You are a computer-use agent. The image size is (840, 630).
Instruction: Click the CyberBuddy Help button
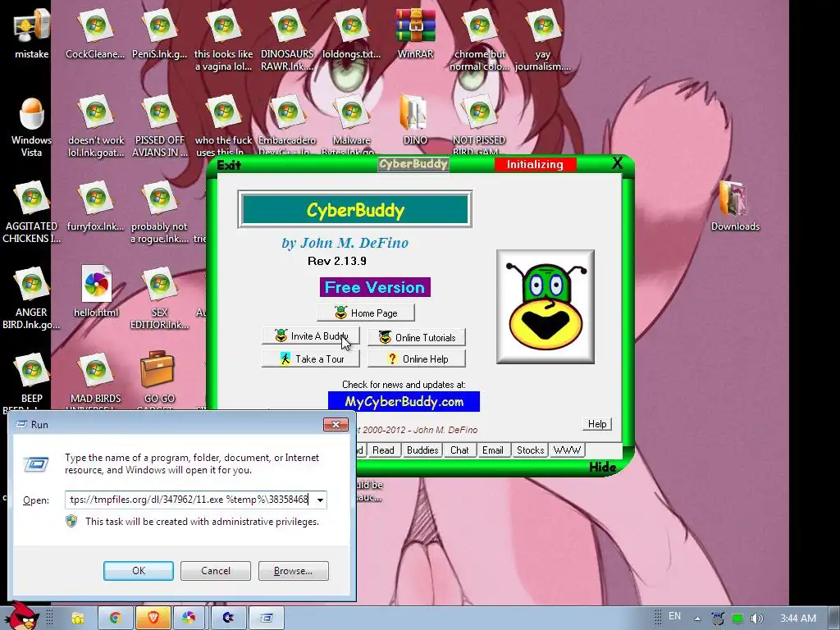[597, 424]
